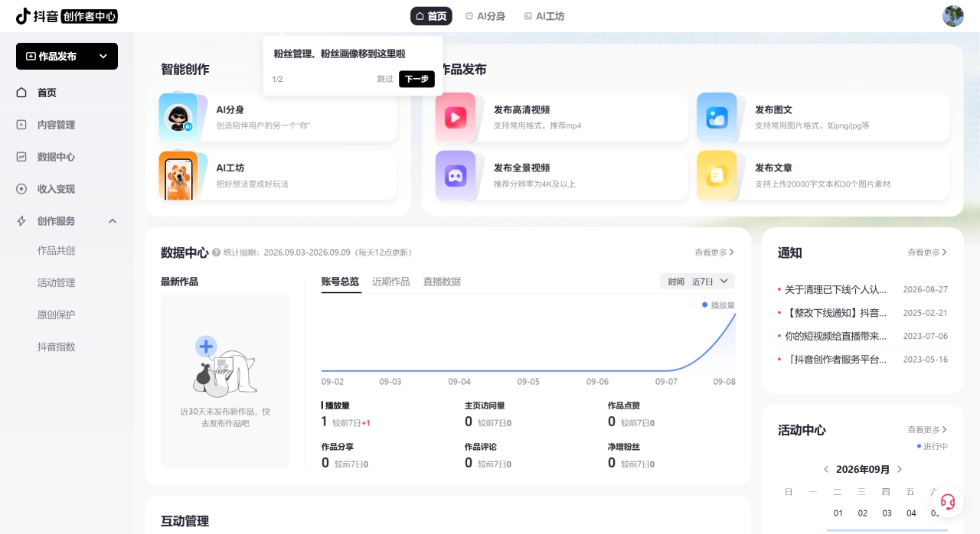Viewport: 980px width, 534px height.
Task: Click the 发布图文 picture icon
Action: (x=717, y=117)
